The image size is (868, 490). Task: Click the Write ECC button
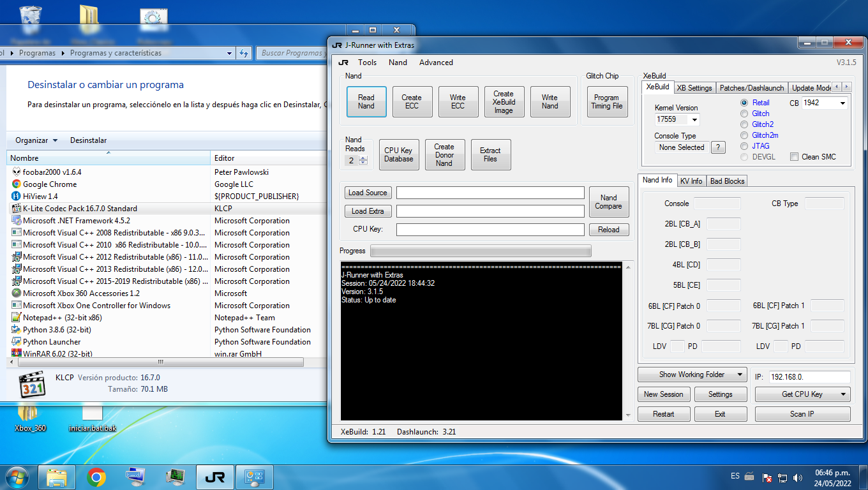tap(458, 102)
